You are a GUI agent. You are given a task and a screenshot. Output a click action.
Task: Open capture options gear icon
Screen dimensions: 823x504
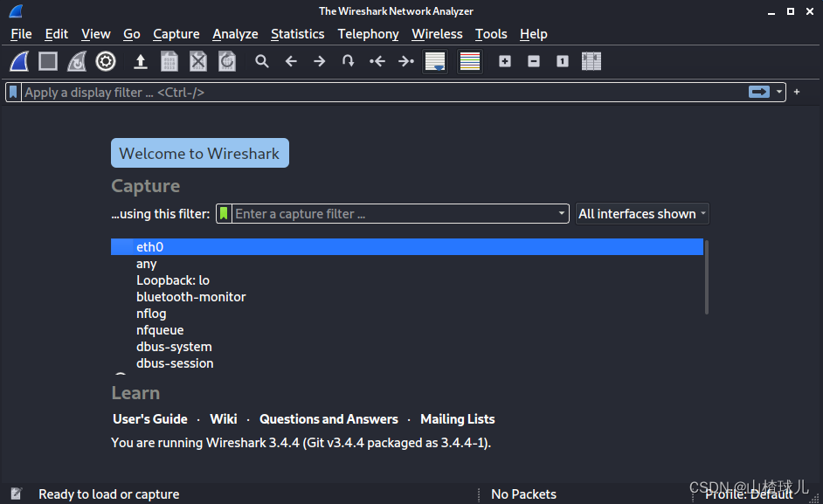[106, 61]
